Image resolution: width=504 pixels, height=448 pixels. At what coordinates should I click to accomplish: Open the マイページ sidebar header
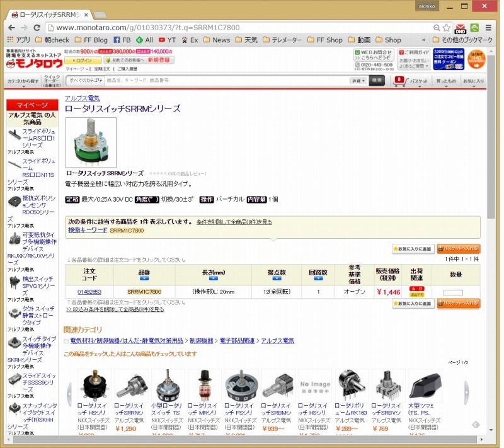(x=32, y=105)
